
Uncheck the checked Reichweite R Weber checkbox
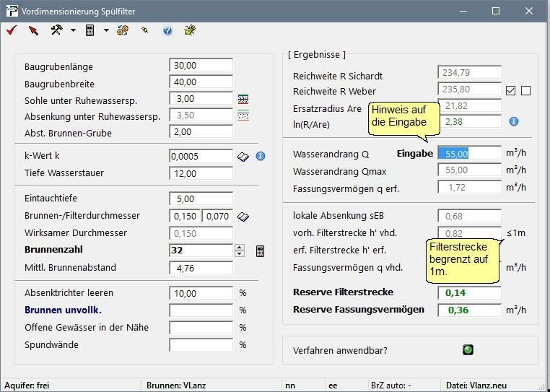(x=511, y=91)
